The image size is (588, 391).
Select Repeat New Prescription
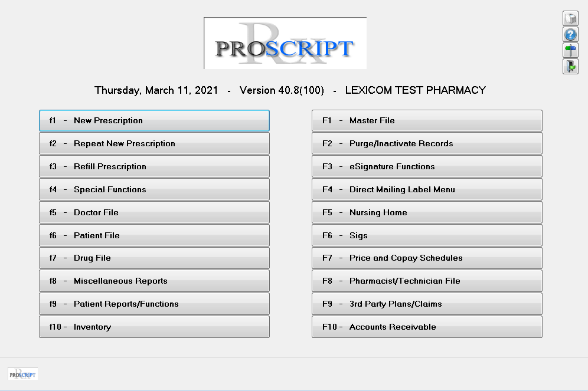(153, 143)
